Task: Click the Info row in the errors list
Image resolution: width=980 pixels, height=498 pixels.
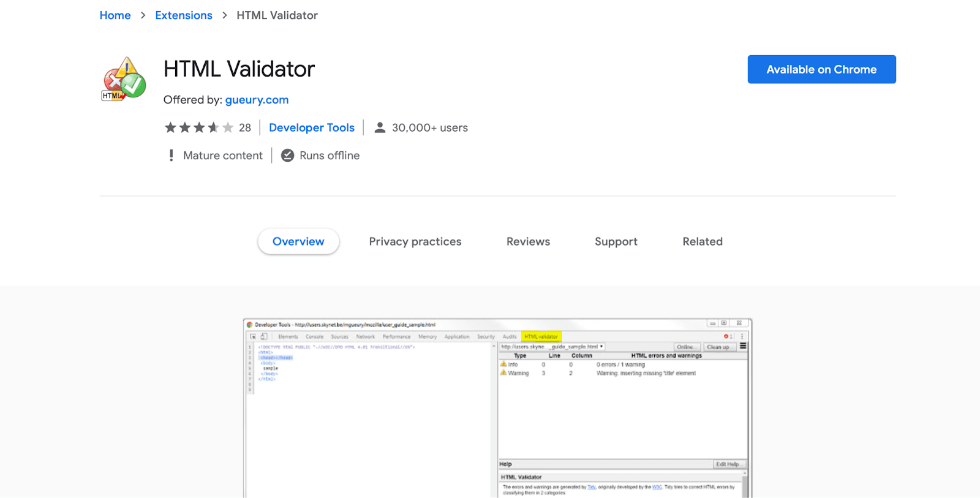Action: (x=623, y=364)
